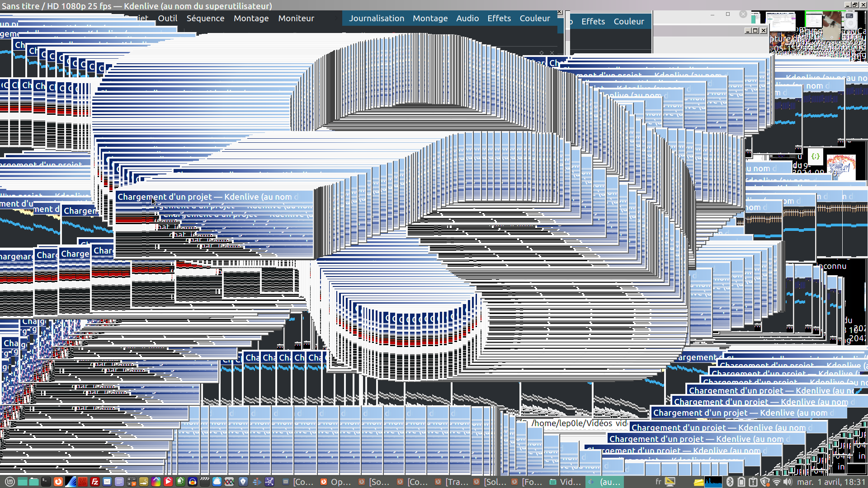Open the Linux Mint menu button
The image size is (868, 488).
[10, 482]
